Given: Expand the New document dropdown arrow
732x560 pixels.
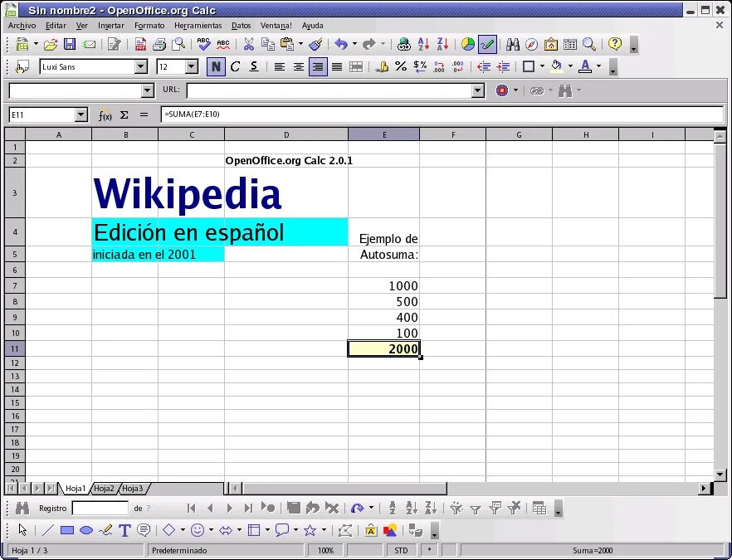Looking at the screenshot, I should (x=36, y=44).
